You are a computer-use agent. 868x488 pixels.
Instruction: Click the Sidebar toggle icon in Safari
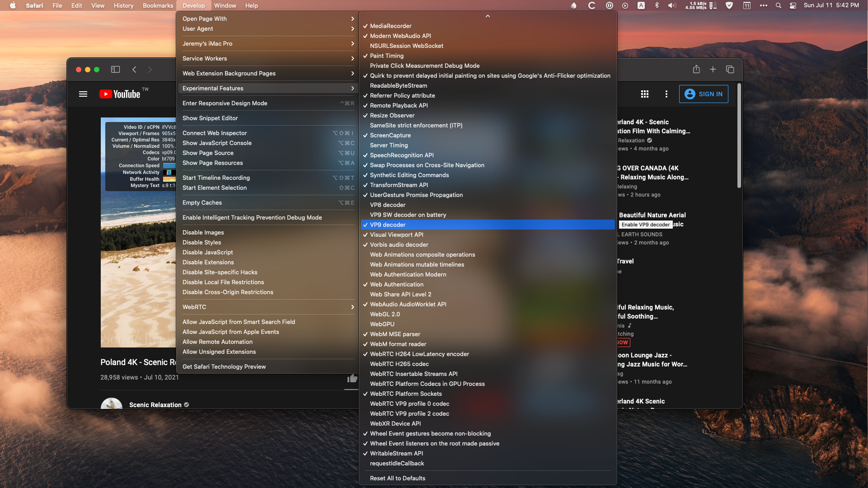click(115, 69)
